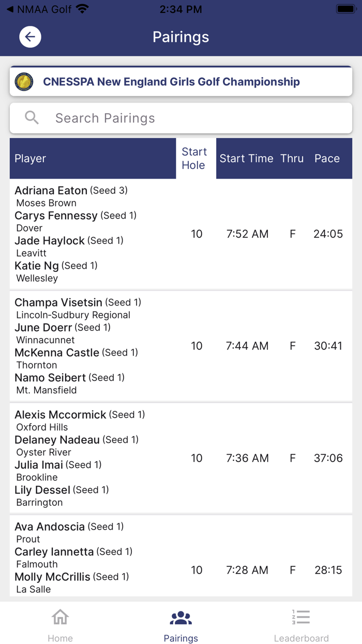Screen dimensions: 362x644
Task: Click the magnifying glass search icon
Action: [31, 118]
